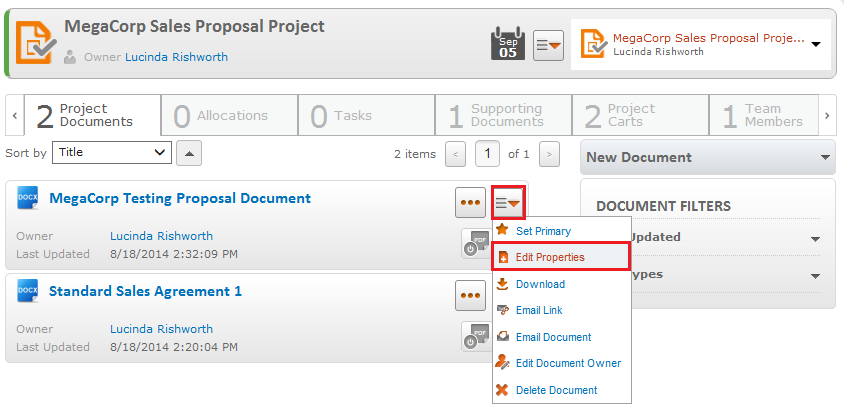Switch to the Team Members tab

pos(764,115)
